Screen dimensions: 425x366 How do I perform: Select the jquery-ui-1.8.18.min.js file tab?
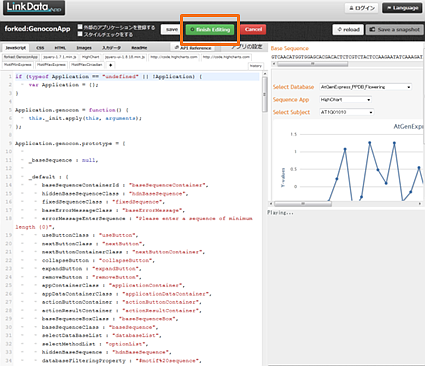(125, 57)
